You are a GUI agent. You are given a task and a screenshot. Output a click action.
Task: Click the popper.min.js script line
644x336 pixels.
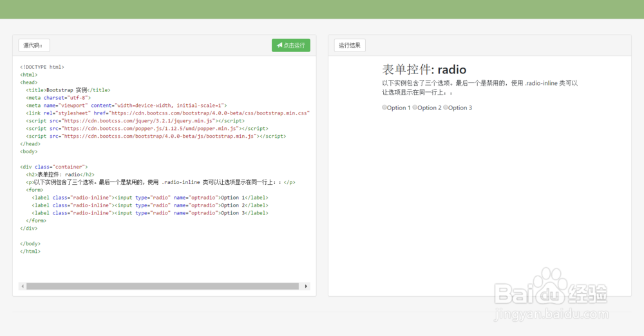(x=147, y=129)
